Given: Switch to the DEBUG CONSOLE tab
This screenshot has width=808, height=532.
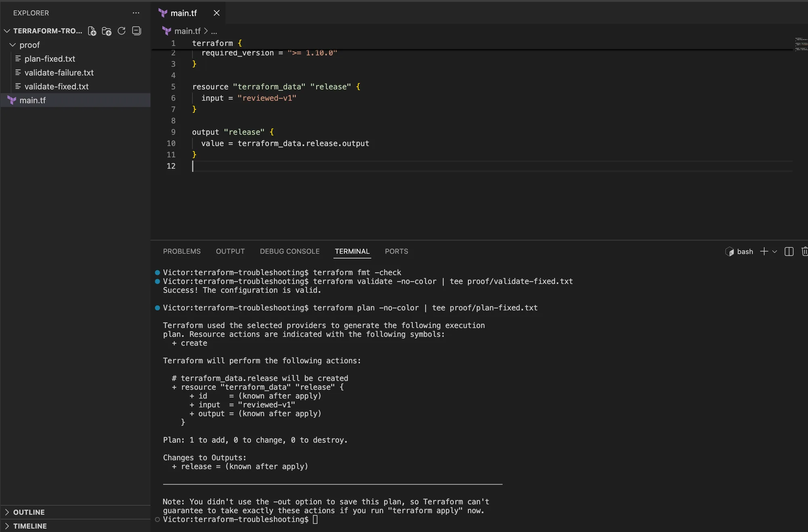Looking at the screenshot, I should coord(290,251).
